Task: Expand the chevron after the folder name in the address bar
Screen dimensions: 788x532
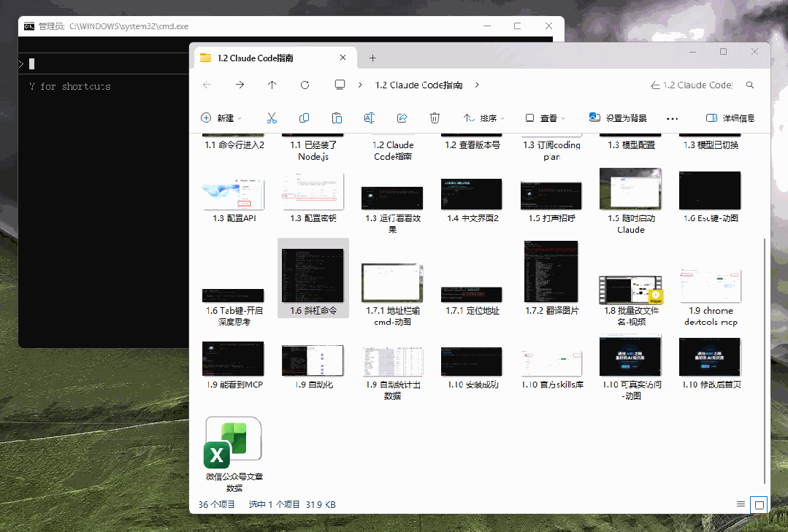Action: 477,85
